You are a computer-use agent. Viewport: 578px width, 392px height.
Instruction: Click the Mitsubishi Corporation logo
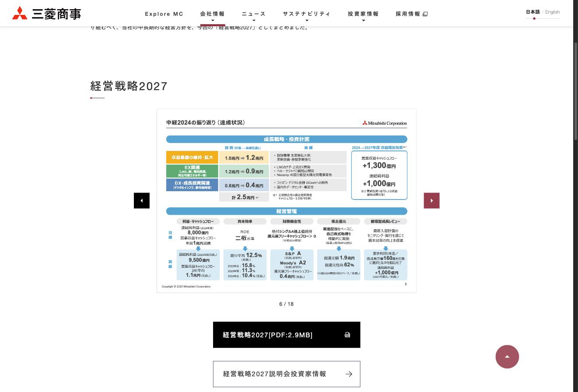[x=46, y=13]
